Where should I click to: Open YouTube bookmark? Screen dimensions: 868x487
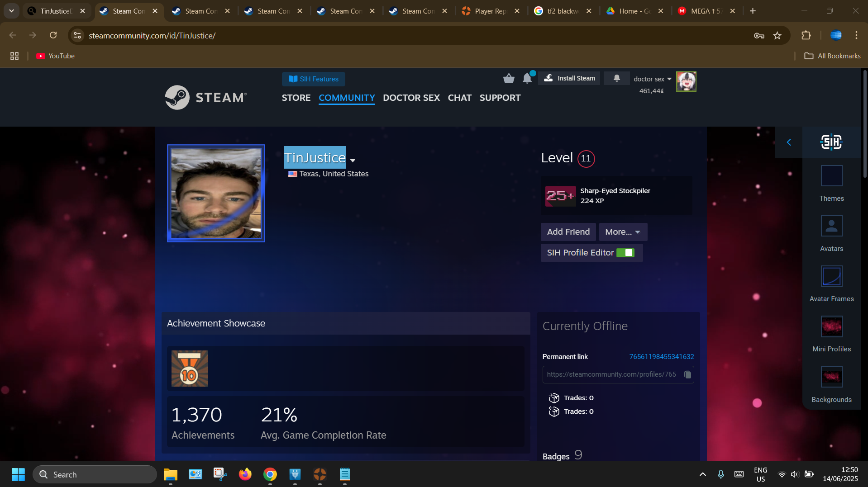coord(55,56)
